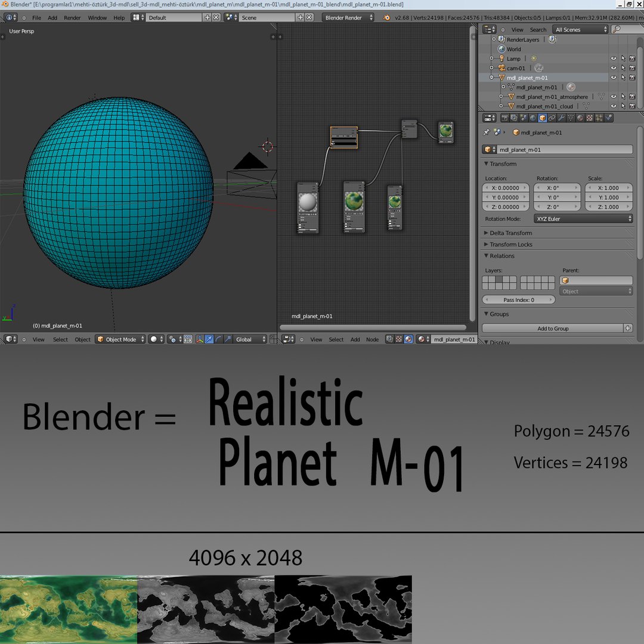The height and width of the screenshot is (644, 644).
Task: Toggle visibility eye for cam-01
Action: (x=613, y=68)
